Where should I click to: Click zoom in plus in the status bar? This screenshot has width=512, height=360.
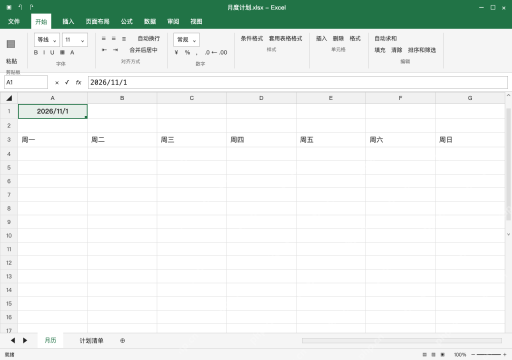[x=505, y=354]
